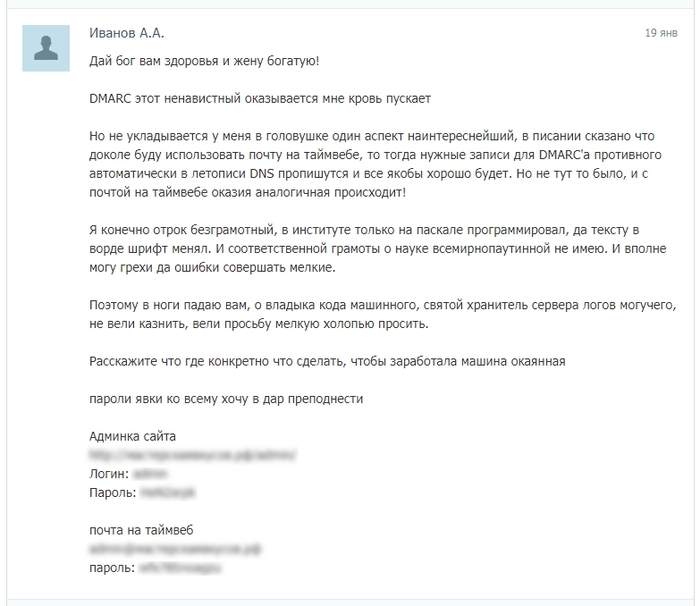Click the Админка сайта label

pos(132,437)
